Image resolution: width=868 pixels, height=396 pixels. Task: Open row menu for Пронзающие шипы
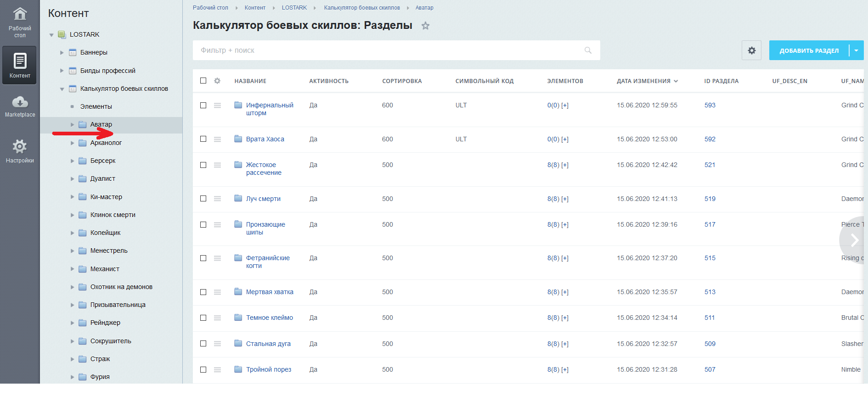click(x=217, y=224)
